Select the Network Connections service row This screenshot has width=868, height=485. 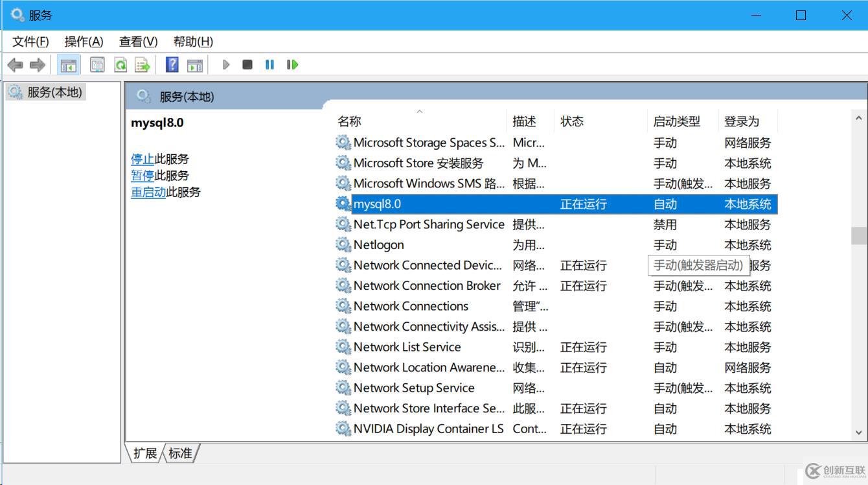coord(556,306)
